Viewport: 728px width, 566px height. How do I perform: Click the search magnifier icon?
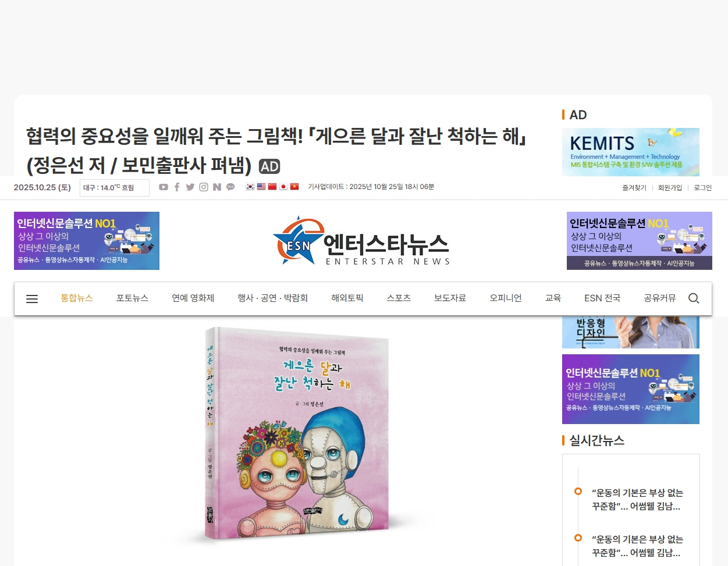[694, 298]
